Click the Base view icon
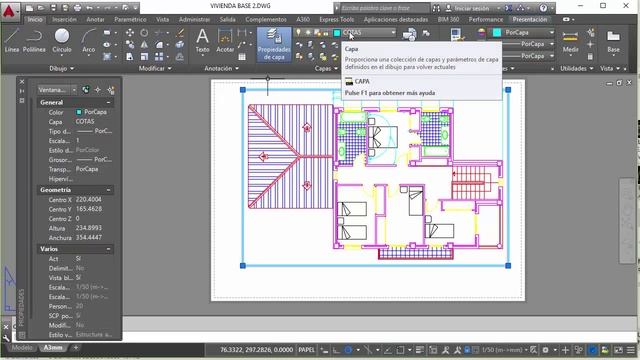 tap(613, 41)
